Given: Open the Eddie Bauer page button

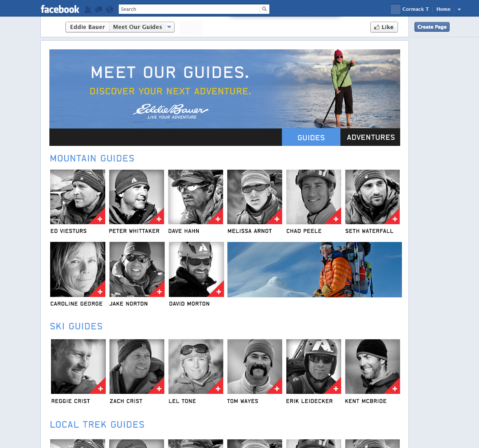Looking at the screenshot, I should tap(87, 27).
